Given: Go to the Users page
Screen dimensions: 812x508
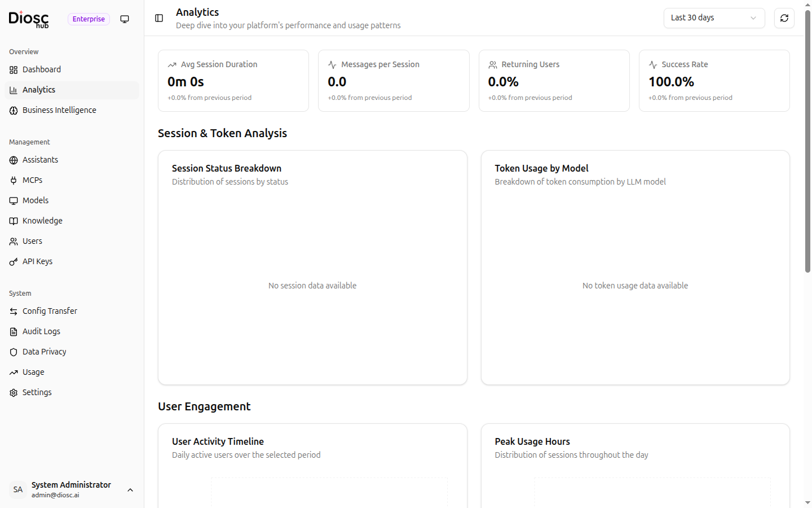Looking at the screenshot, I should 72,242.
